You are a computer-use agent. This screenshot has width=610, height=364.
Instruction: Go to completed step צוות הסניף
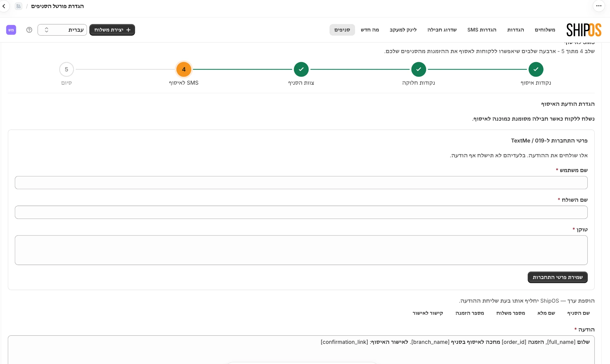(301, 69)
